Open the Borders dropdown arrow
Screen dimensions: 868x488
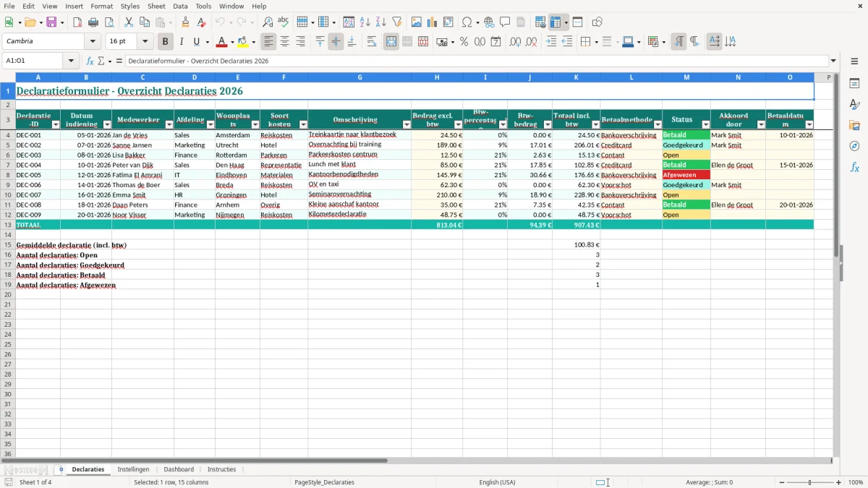(597, 42)
